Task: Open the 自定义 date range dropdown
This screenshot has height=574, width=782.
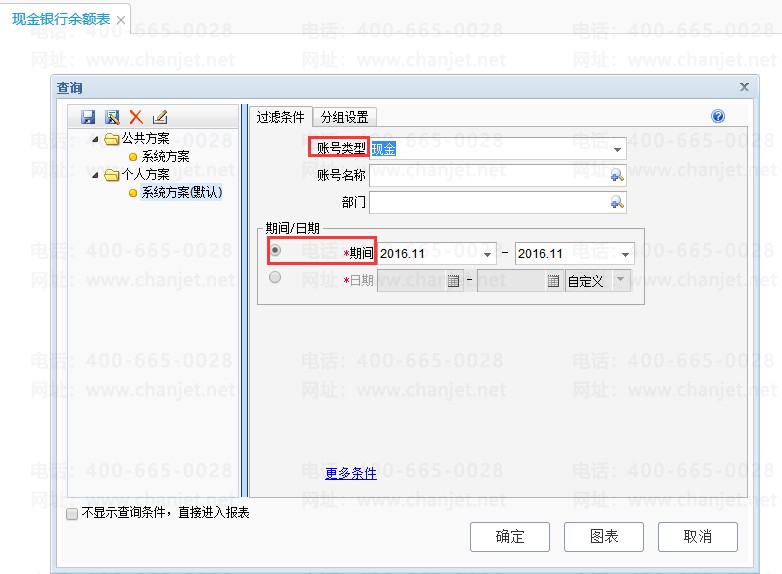Action: (x=621, y=280)
